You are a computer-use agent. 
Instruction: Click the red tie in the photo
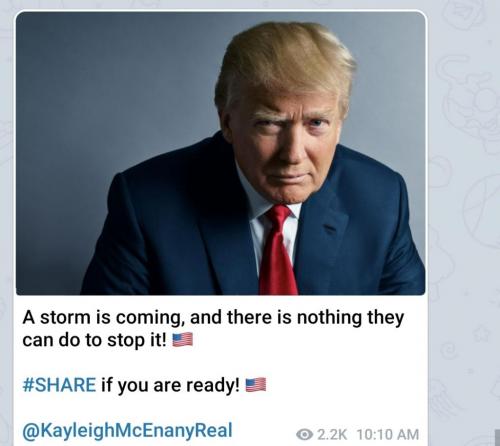click(x=278, y=251)
